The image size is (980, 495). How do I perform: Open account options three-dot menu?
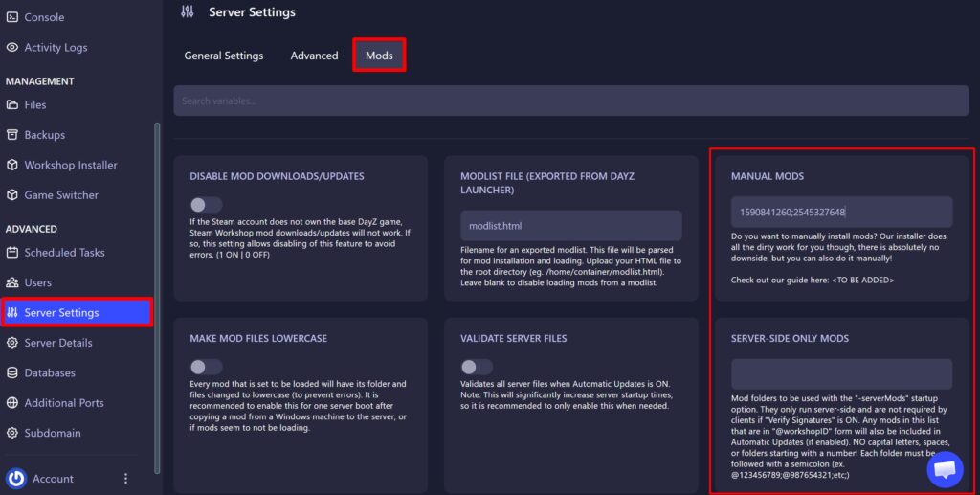pyautogui.click(x=125, y=479)
